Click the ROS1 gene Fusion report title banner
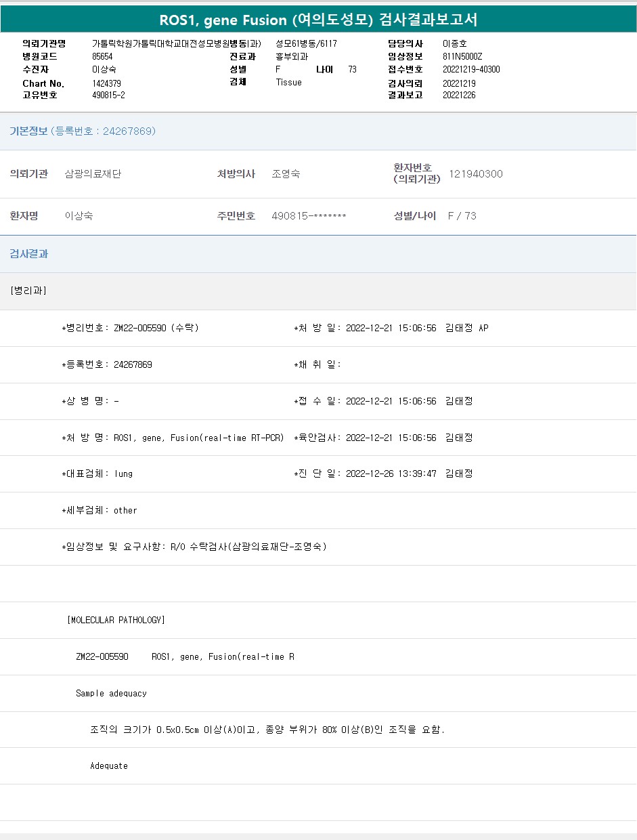Screen dimensions: 637x840 pos(318,20)
